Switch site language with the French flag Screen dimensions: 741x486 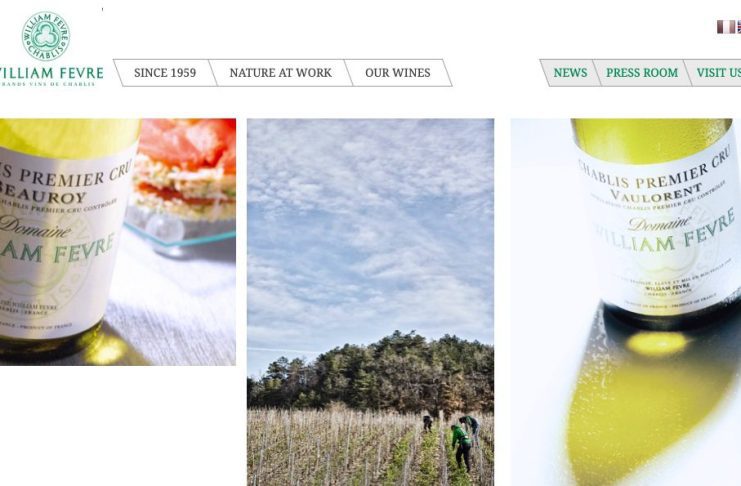tap(726, 27)
